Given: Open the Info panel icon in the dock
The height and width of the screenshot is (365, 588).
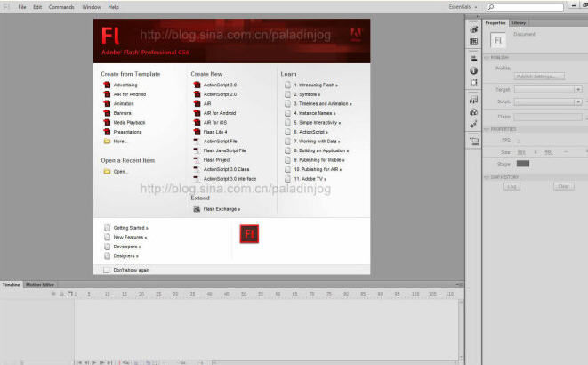Looking at the screenshot, I should (x=473, y=70).
